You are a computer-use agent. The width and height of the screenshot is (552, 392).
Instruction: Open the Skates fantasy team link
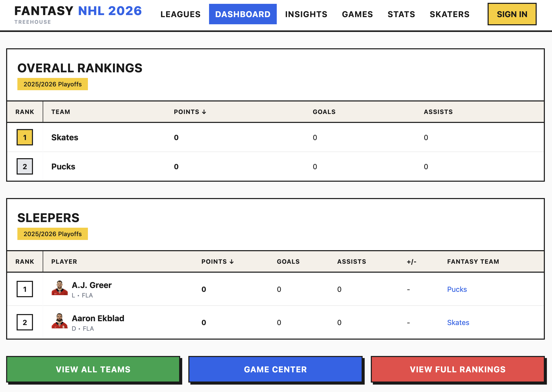pos(458,322)
